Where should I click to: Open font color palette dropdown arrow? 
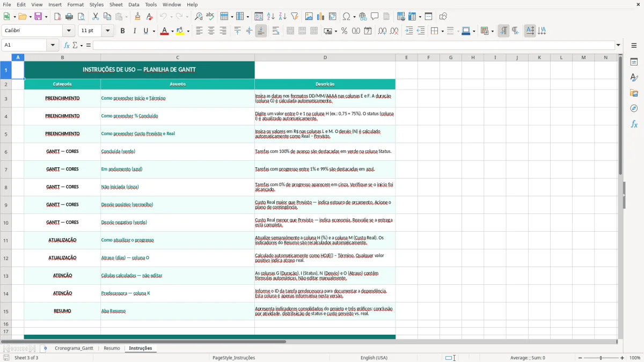(172, 31)
